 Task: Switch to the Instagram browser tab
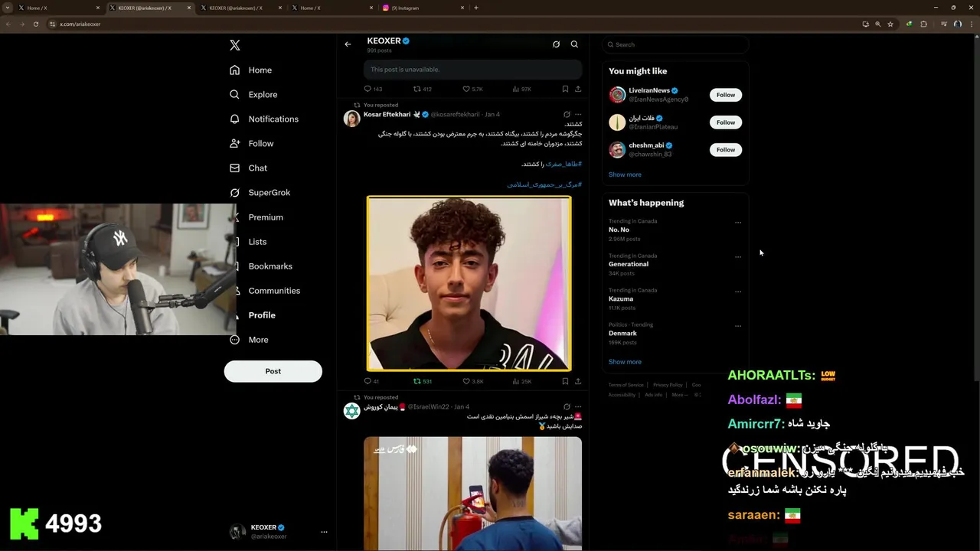tap(423, 8)
